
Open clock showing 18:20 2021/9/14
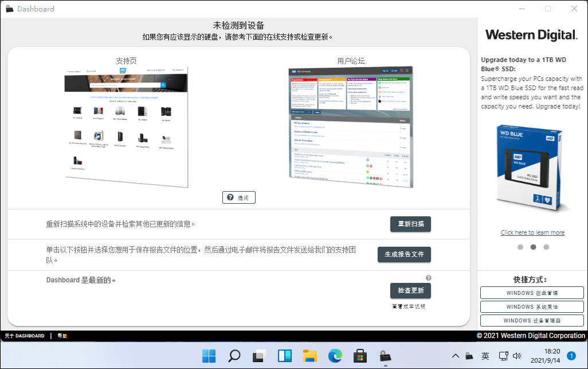[x=545, y=356]
